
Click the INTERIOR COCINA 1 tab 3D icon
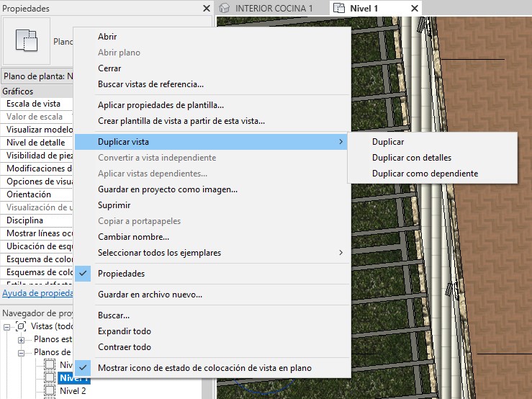[x=225, y=8]
